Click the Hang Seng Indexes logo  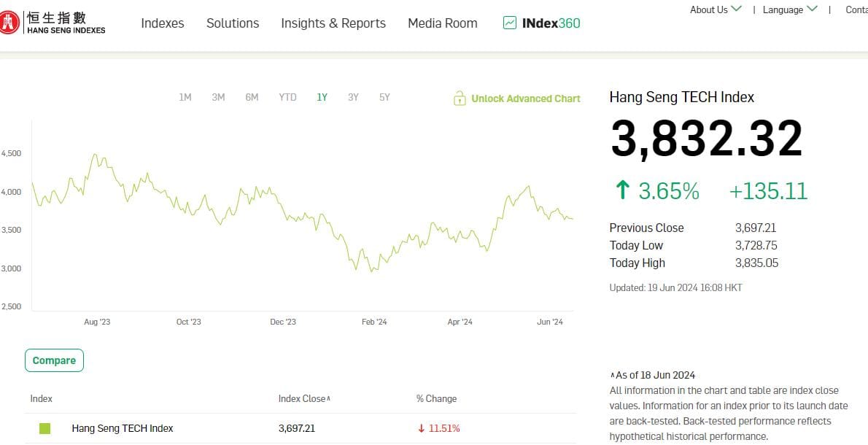53,23
